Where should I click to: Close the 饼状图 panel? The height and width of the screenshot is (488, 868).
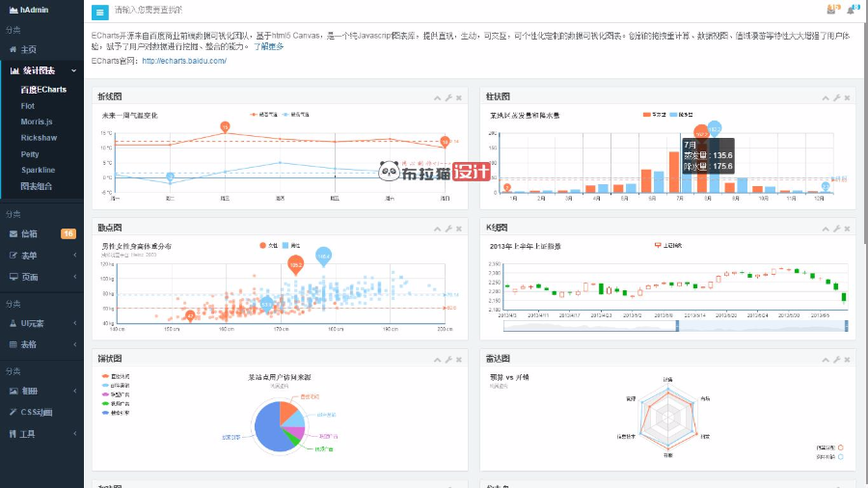point(459,360)
